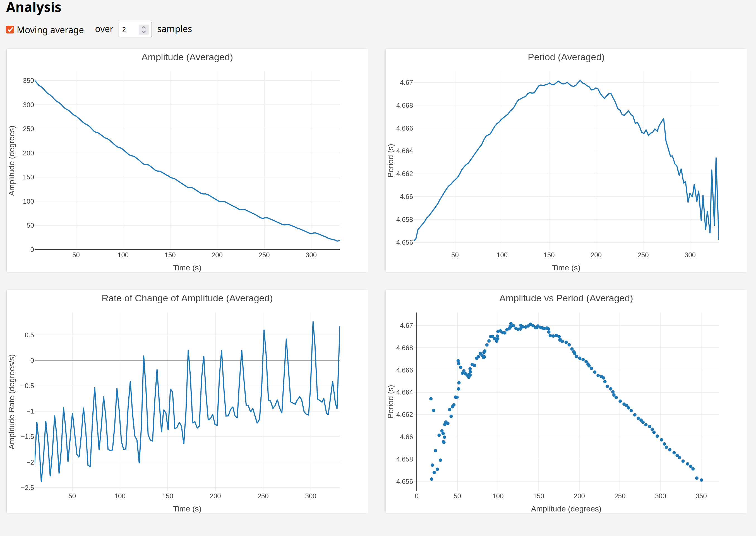Click the rightmost scatter point near 350 degrees
Screen dimensions: 756x536
coord(702,480)
